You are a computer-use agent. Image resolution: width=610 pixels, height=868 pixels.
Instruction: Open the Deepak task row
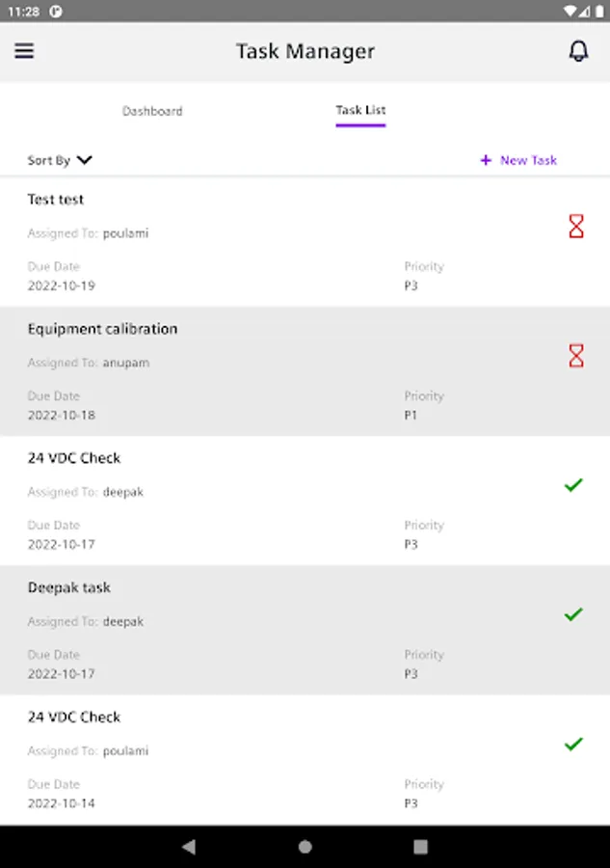click(x=305, y=630)
